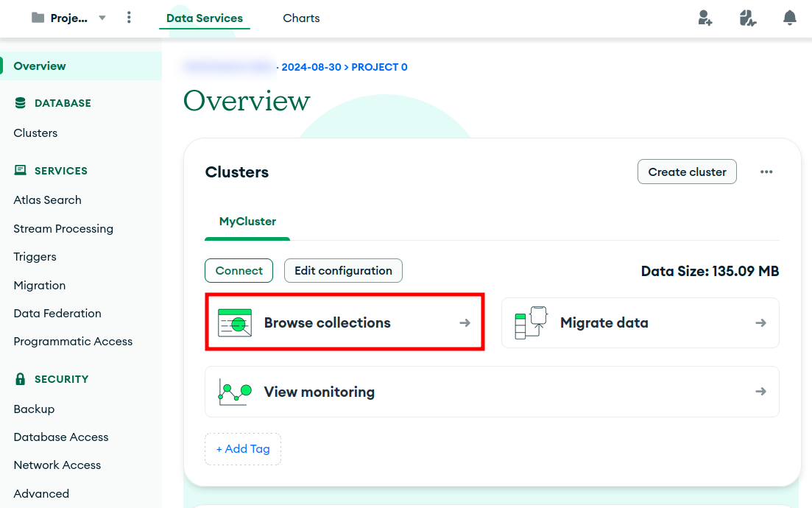
Task: Click the Migrate data icon
Action: tap(531, 322)
